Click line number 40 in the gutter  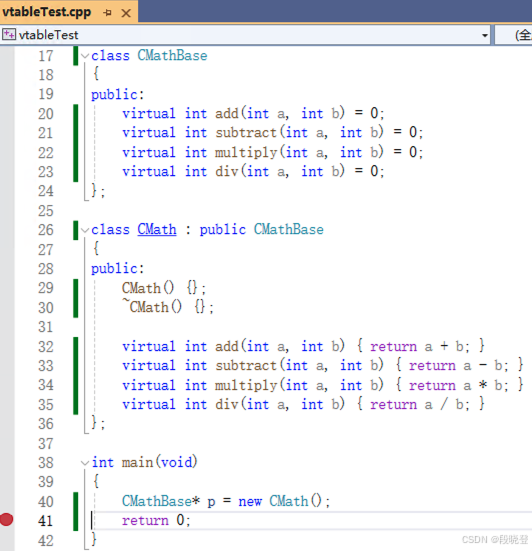(x=46, y=501)
